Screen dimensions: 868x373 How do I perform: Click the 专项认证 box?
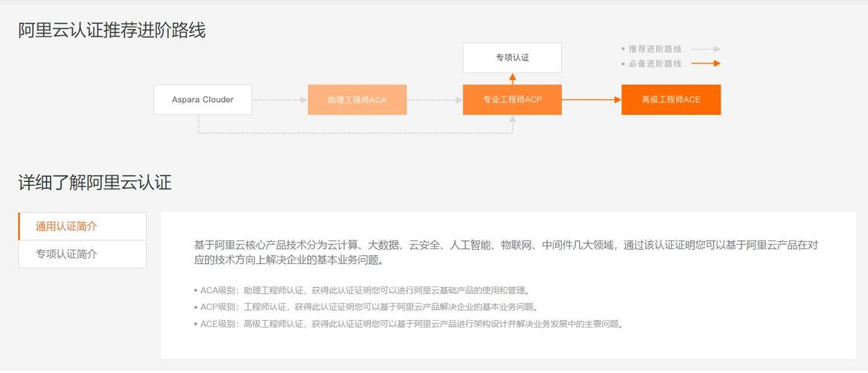coord(512,57)
